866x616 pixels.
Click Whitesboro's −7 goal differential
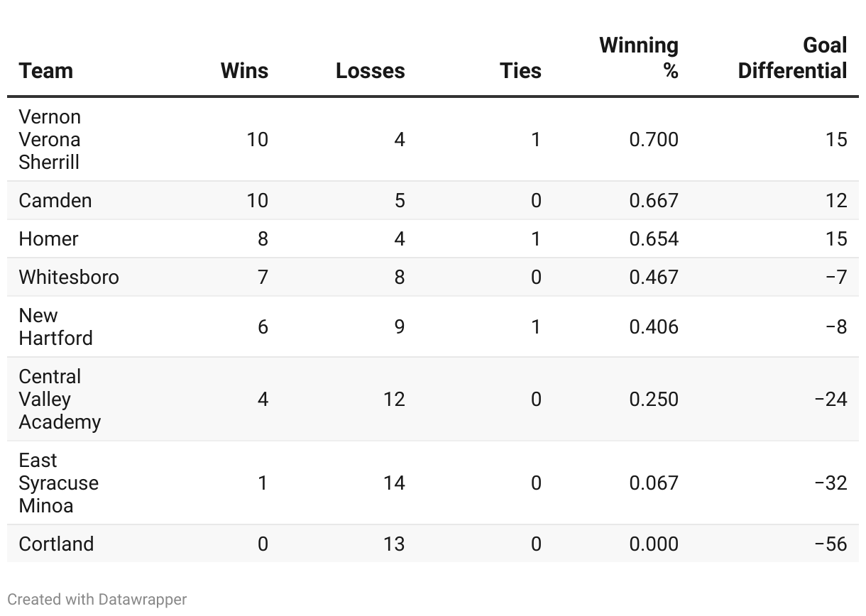[836, 277]
